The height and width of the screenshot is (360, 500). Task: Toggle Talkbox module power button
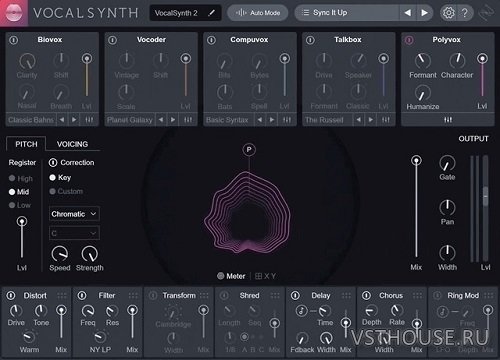[x=310, y=40]
